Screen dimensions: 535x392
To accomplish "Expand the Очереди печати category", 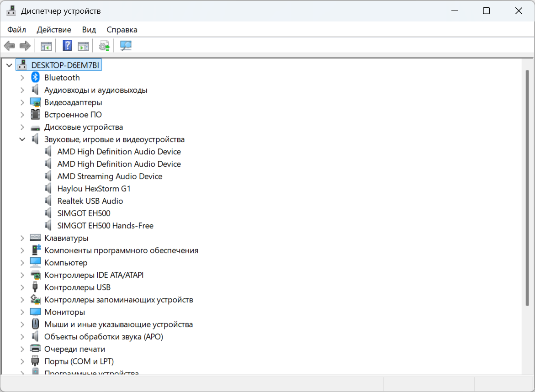I will pyautogui.click(x=22, y=349).
